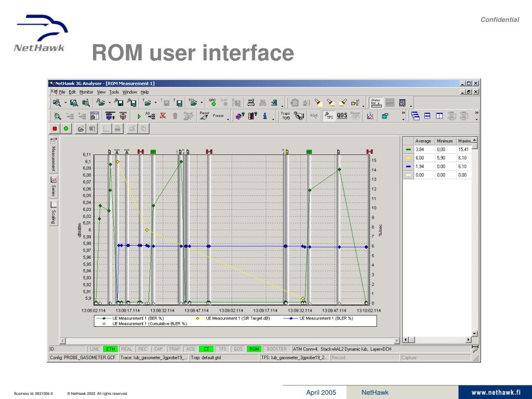The height and width of the screenshot is (399, 532).
Task: Click the Freeze toolbar button
Action: pyautogui.click(x=218, y=116)
